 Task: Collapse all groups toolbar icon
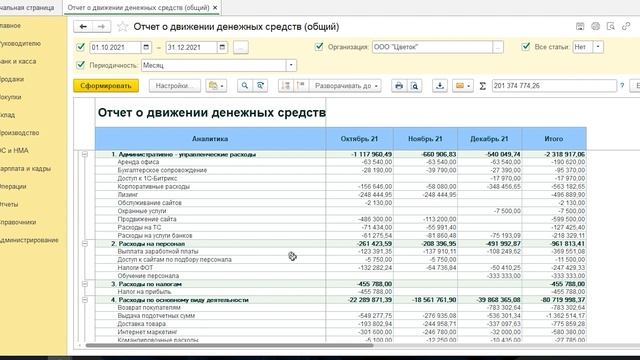point(286,86)
